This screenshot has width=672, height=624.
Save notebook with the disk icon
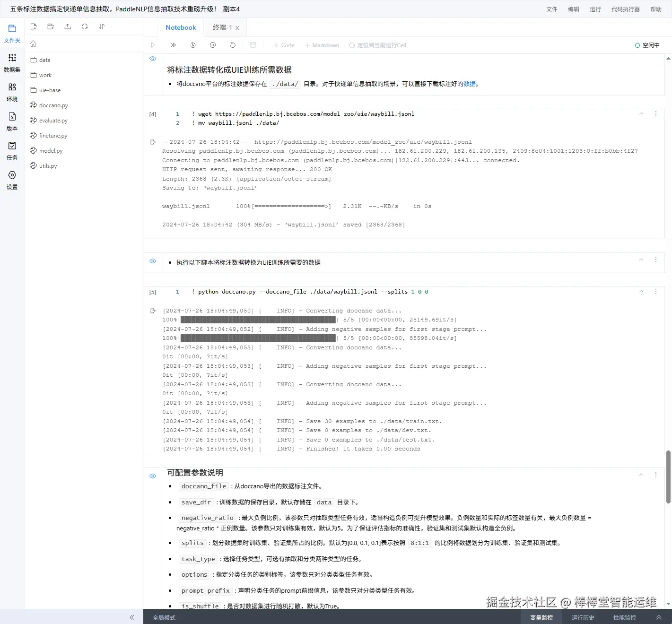point(253,45)
